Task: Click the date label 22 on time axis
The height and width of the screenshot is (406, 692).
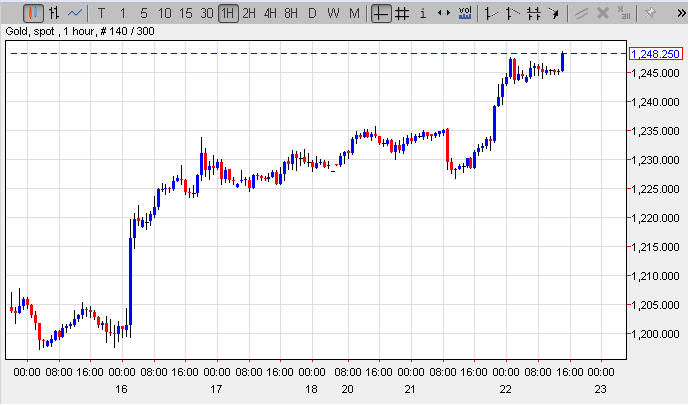Action: coord(506,389)
